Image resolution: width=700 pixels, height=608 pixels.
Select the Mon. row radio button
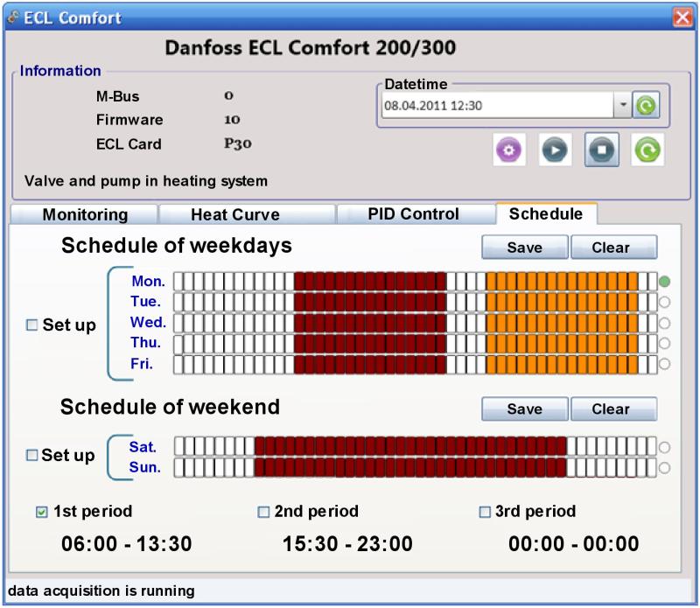pos(664,282)
